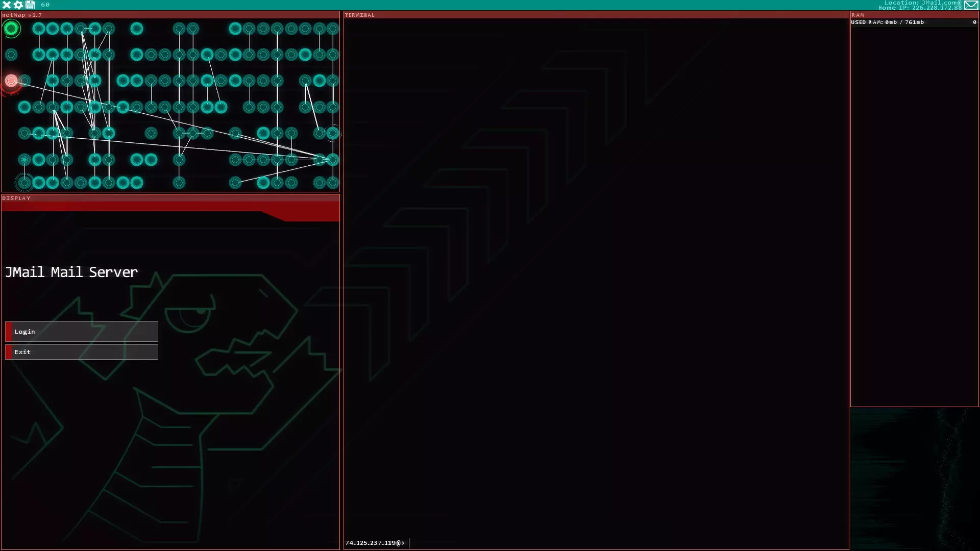Click the ringed node on netMap's right edge

coord(333,133)
